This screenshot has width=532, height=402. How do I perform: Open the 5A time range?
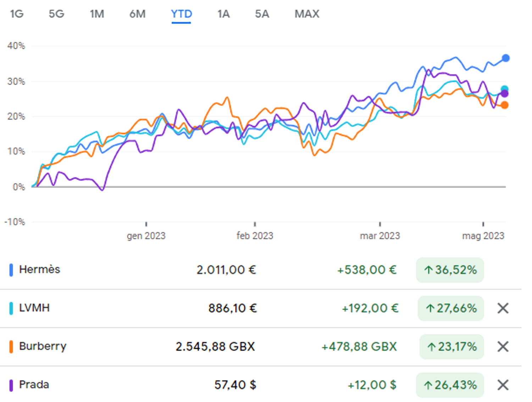point(262,14)
